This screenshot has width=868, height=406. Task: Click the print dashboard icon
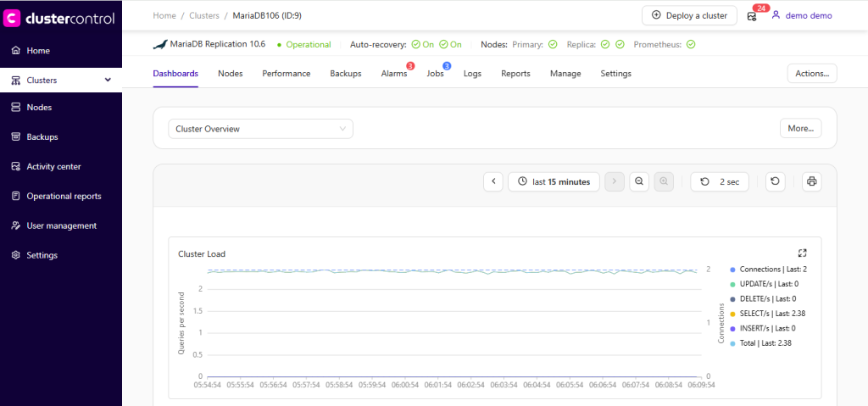811,181
